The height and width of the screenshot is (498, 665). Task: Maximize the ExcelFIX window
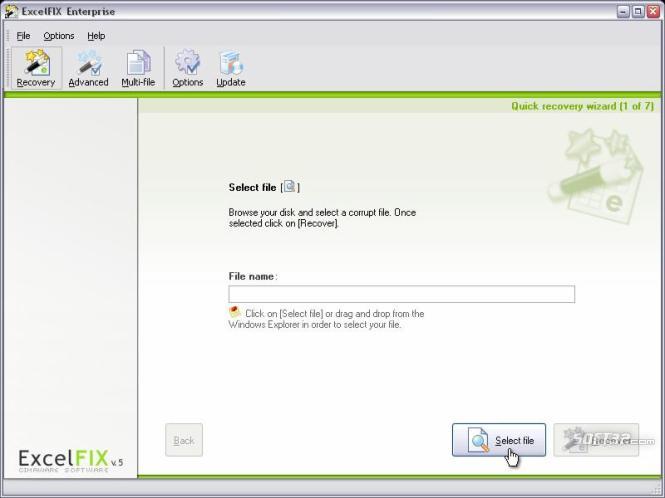pyautogui.click(x=638, y=11)
